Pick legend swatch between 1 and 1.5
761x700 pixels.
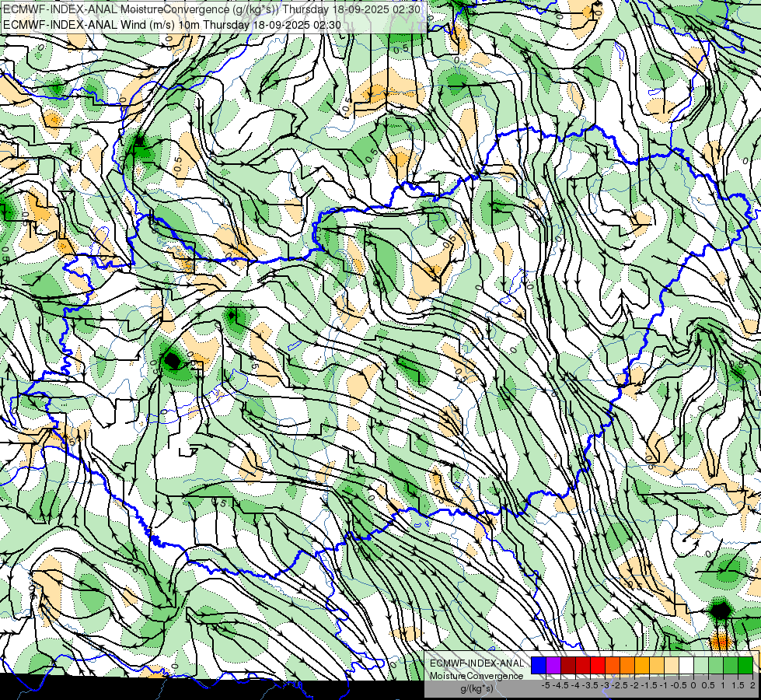(731, 666)
